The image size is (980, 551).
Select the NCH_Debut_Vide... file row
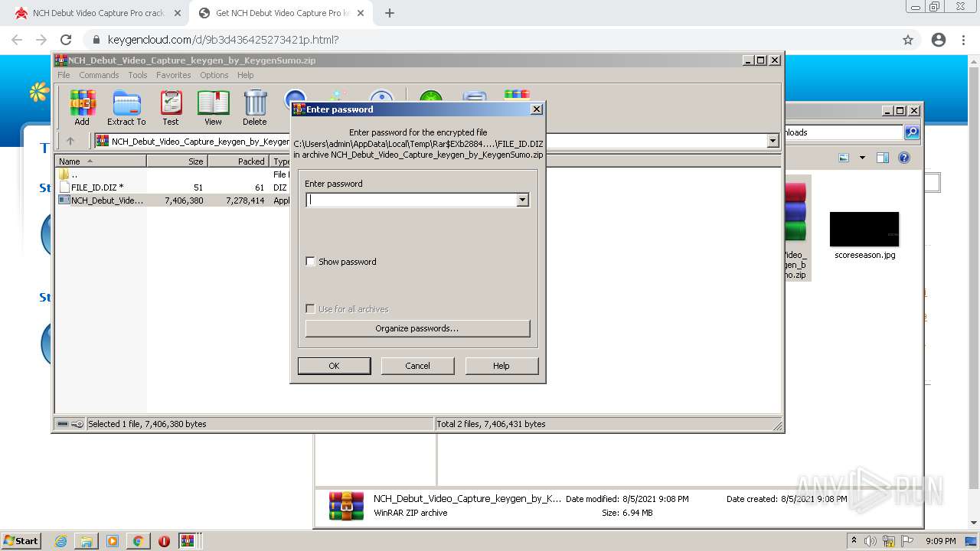[x=171, y=201]
